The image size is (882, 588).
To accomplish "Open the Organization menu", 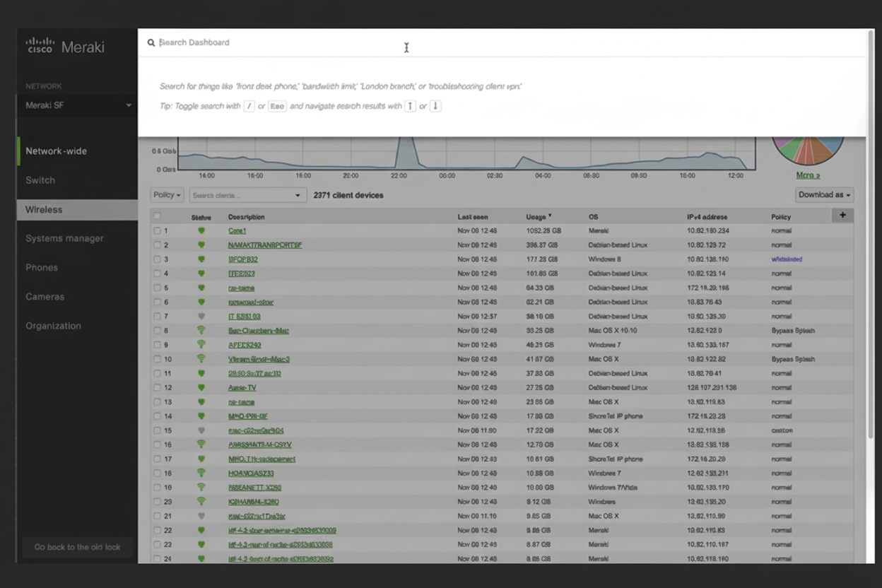I will [54, 326].
